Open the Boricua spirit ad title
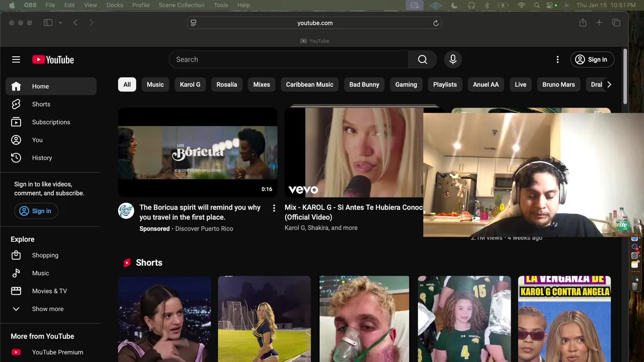This screenshot has width=644, height=362. (200, 212)
